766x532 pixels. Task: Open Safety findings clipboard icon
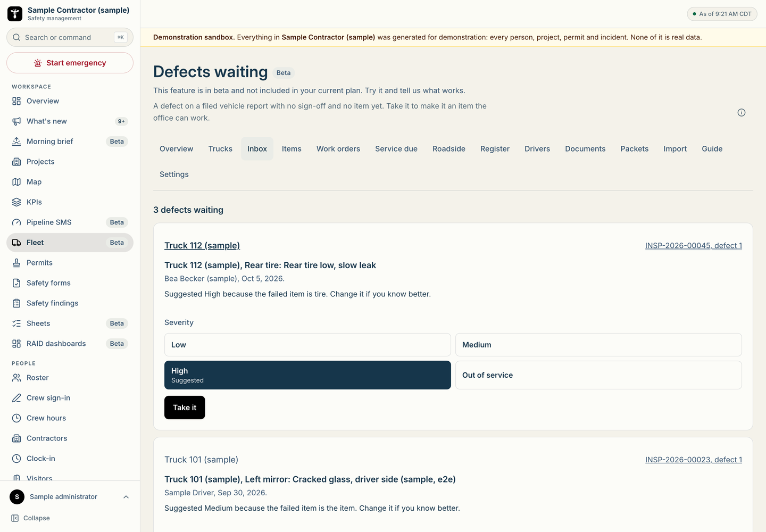[x=16, y=303]
